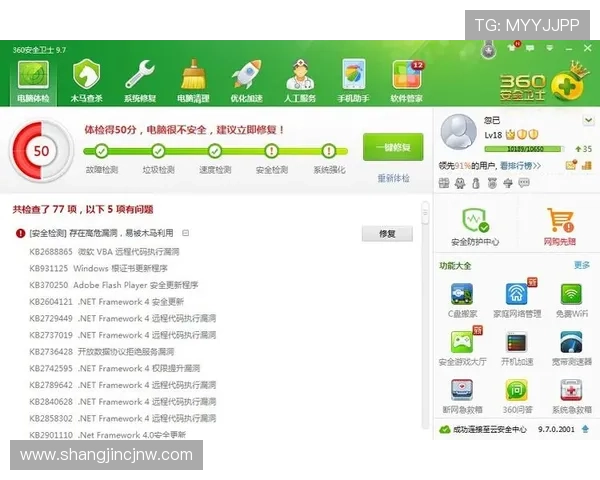Open 系统修复 wrench tab

(140, 82)
